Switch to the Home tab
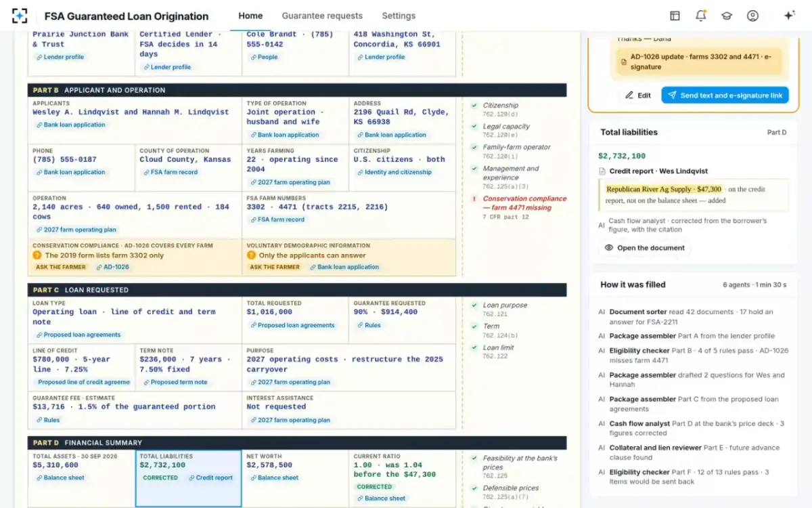Image resolution: width=812 pixels, height=508 pixels. coord(250,16)
